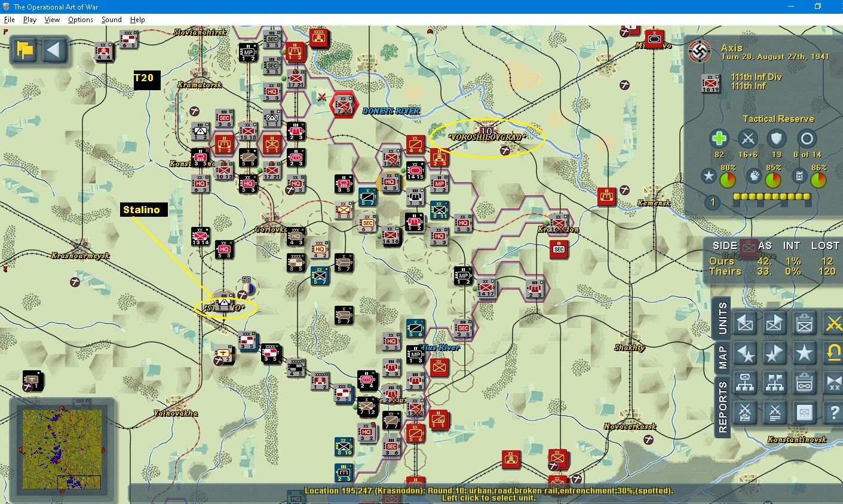Click the fuel can supply icon beside 86%
843x504 pixels.
(x=799, y=176)
